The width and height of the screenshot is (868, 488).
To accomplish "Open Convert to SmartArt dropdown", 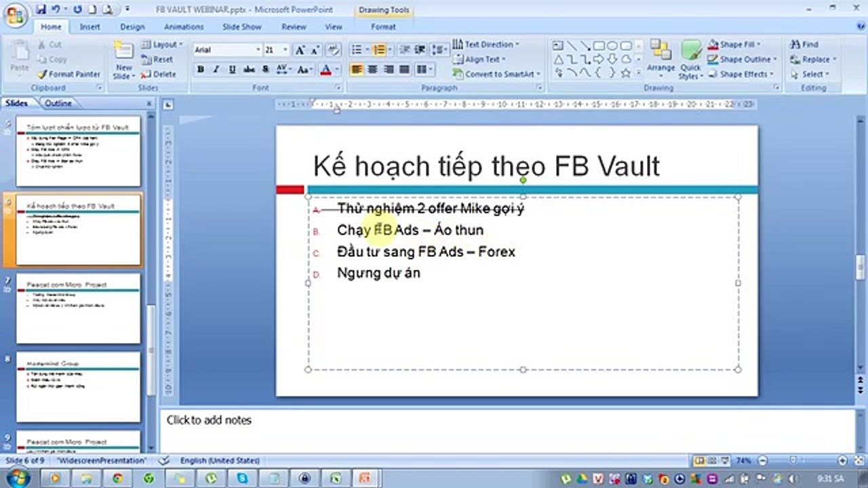I will coord(497,75).
